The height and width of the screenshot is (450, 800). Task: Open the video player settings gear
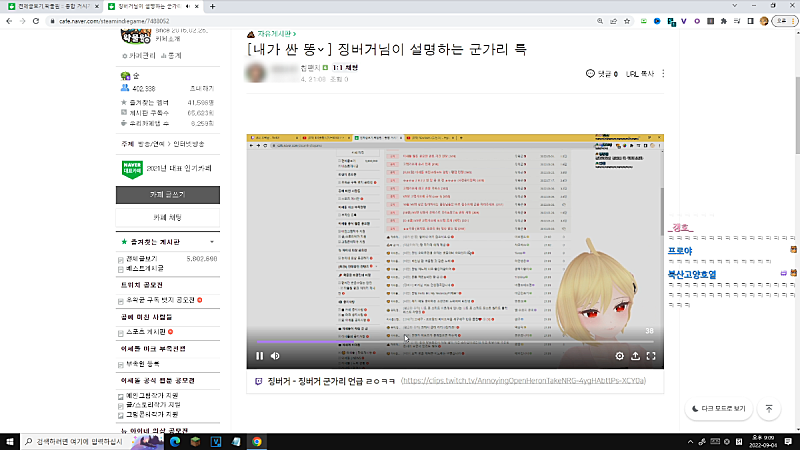point(620,355)
